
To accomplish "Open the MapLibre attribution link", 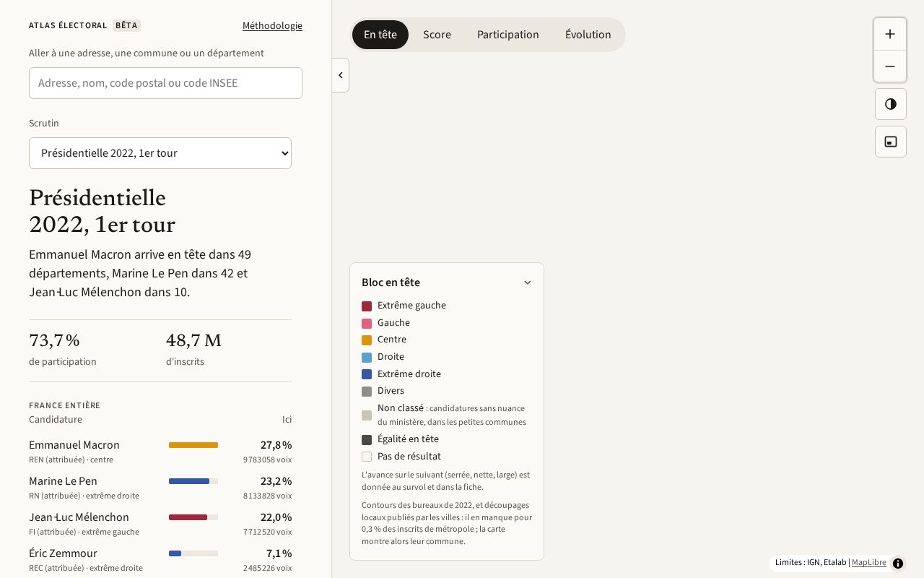I will click(x=869, y=562).
